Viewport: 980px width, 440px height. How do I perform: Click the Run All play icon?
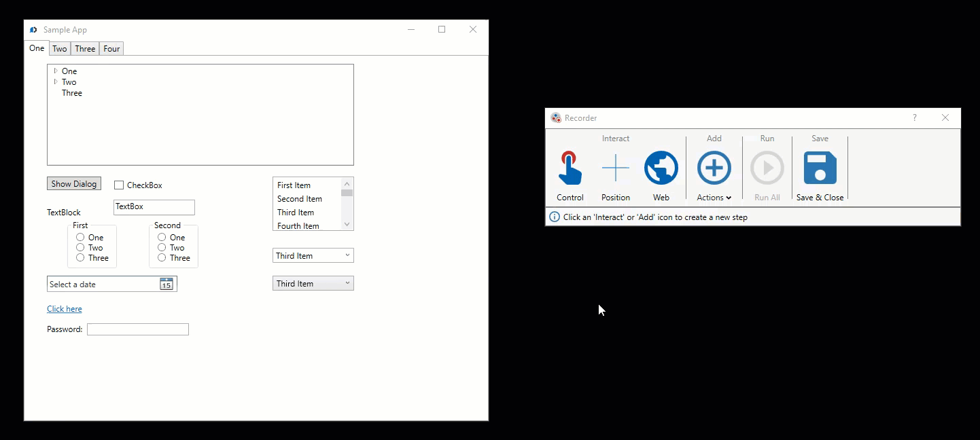coord(767,168)
